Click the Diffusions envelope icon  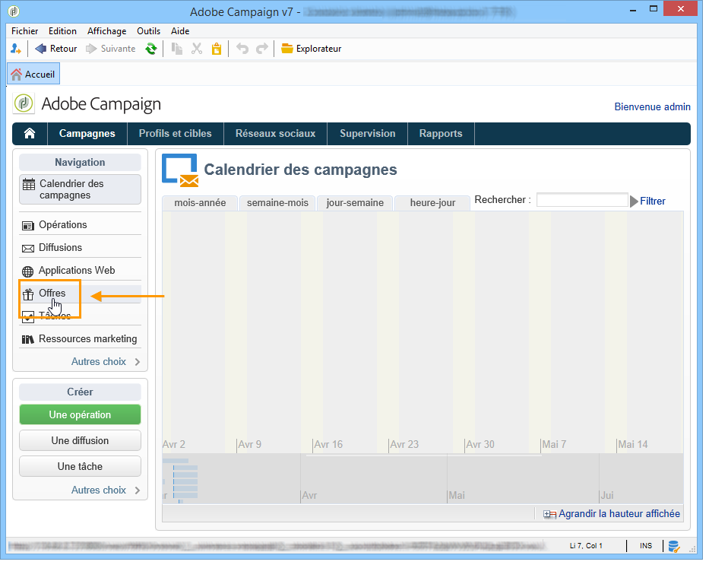click(x=28, y=249)
